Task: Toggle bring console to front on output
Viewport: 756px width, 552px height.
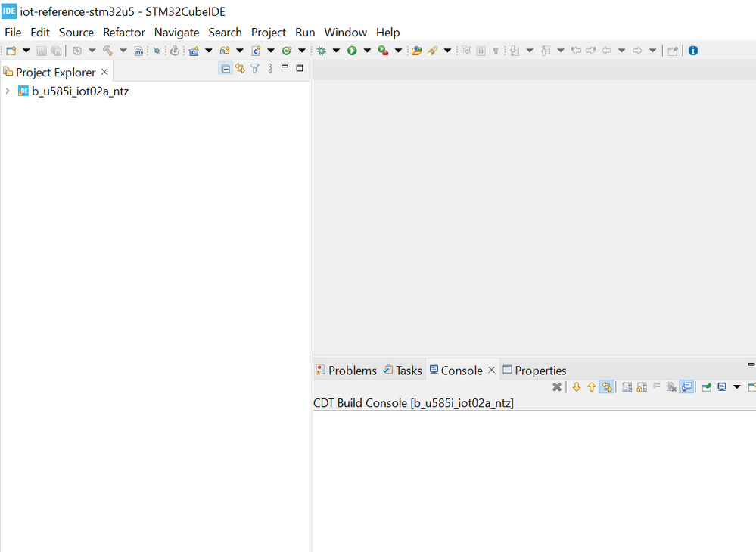Action: 686,387
